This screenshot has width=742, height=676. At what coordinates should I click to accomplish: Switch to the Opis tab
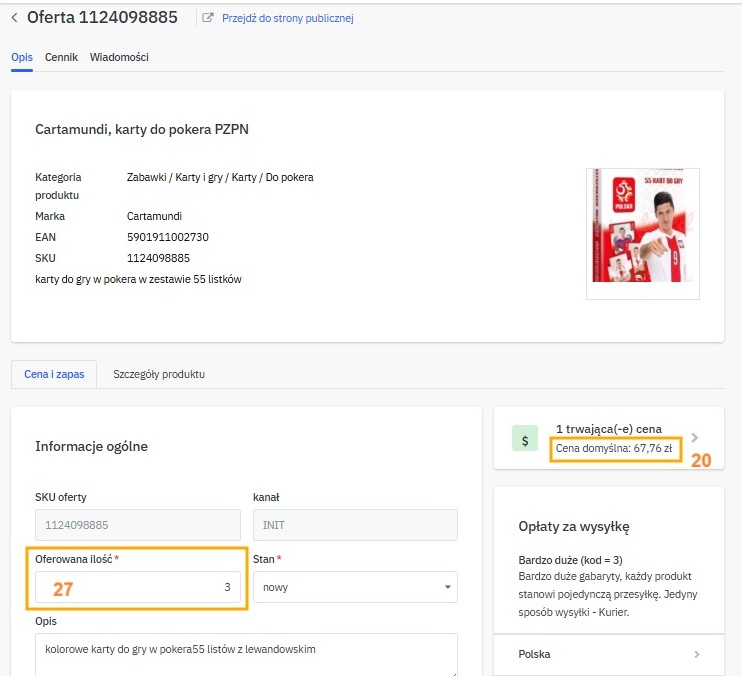(x=22, y=58)
